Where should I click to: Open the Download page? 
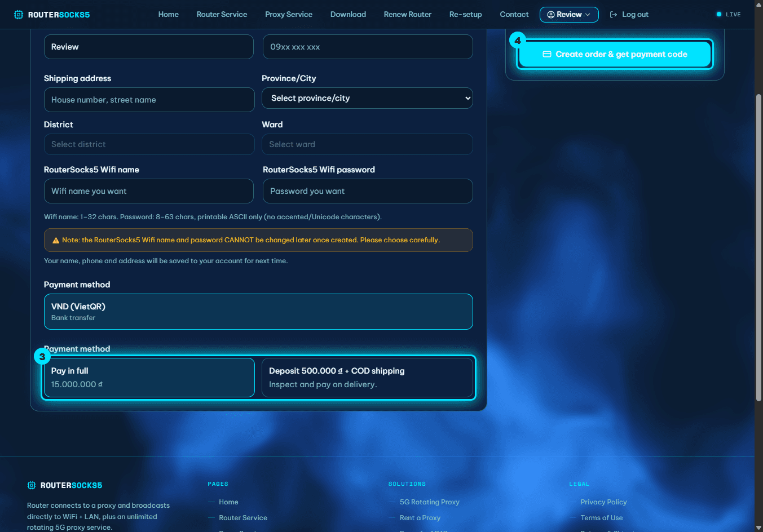coord(348,15)
